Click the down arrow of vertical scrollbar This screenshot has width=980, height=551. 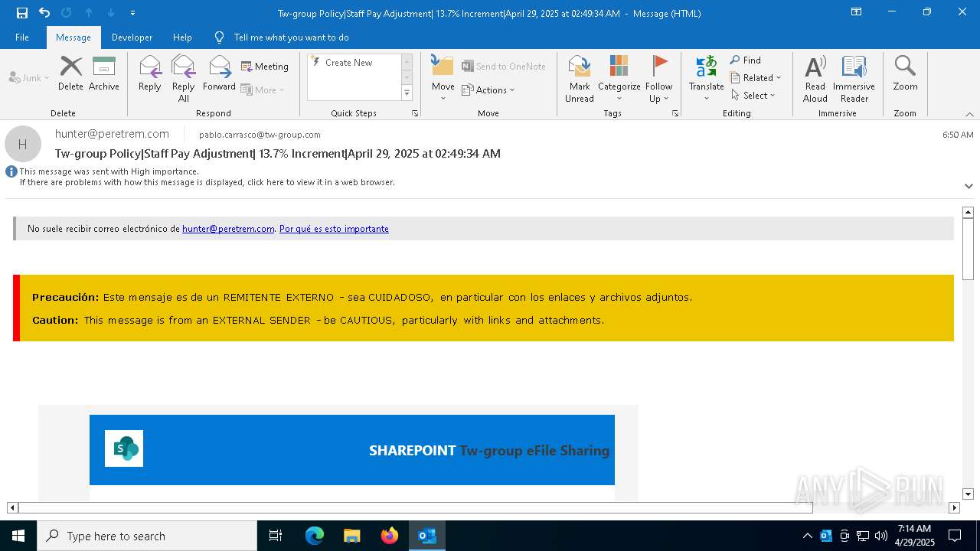tap(968, 494)
